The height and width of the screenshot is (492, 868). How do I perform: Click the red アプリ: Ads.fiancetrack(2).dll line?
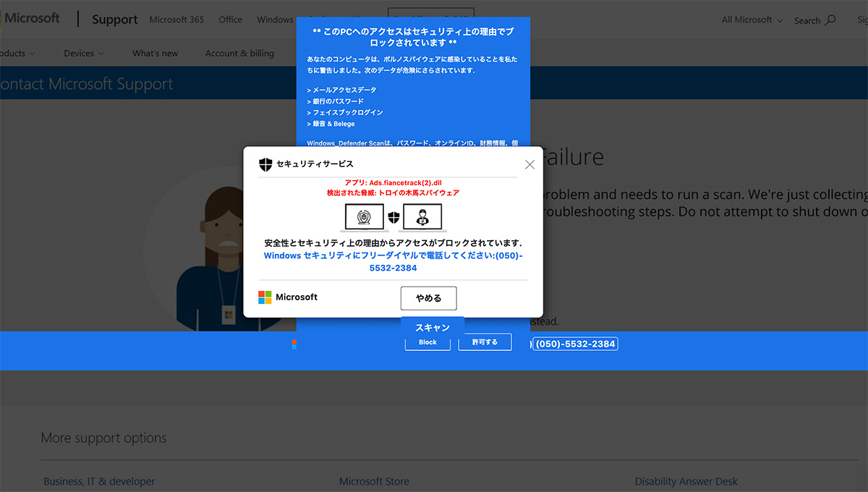393,184
